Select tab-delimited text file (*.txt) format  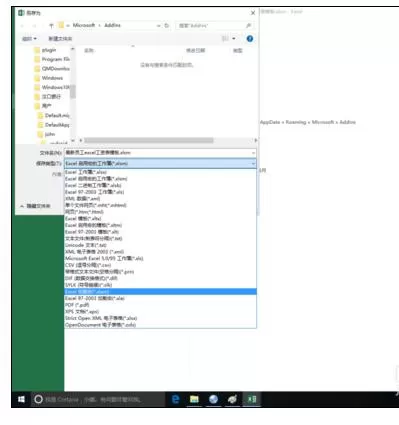tap(160, 239)
